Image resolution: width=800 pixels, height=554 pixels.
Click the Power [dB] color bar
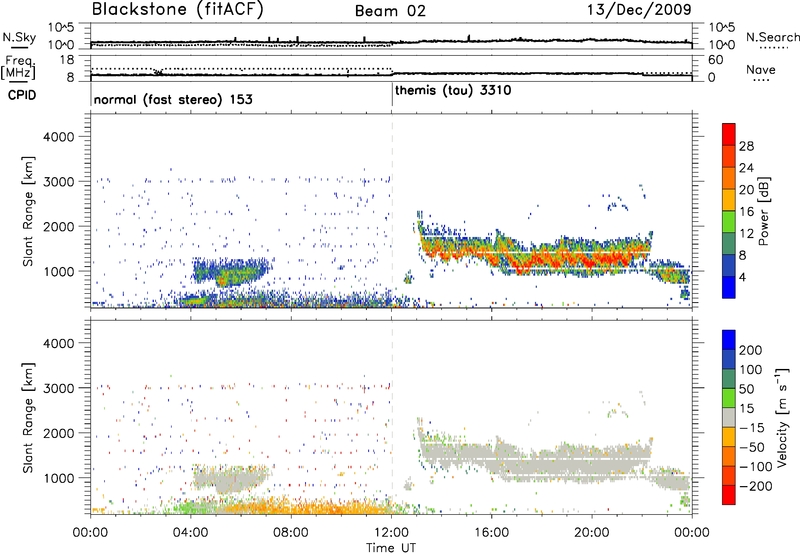click(729, 210)
